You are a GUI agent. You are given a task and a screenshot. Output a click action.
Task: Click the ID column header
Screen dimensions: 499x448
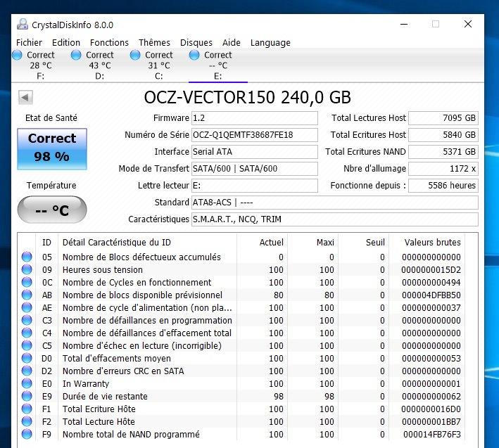(46, 242)
